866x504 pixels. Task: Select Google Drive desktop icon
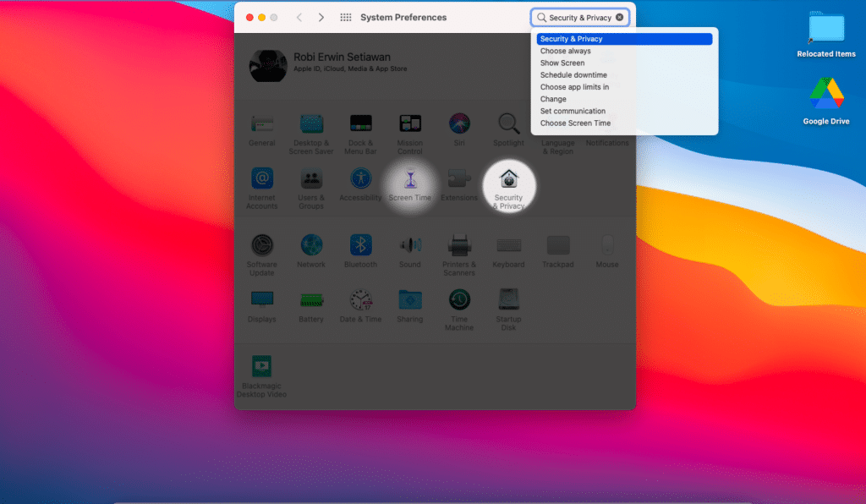826,101
